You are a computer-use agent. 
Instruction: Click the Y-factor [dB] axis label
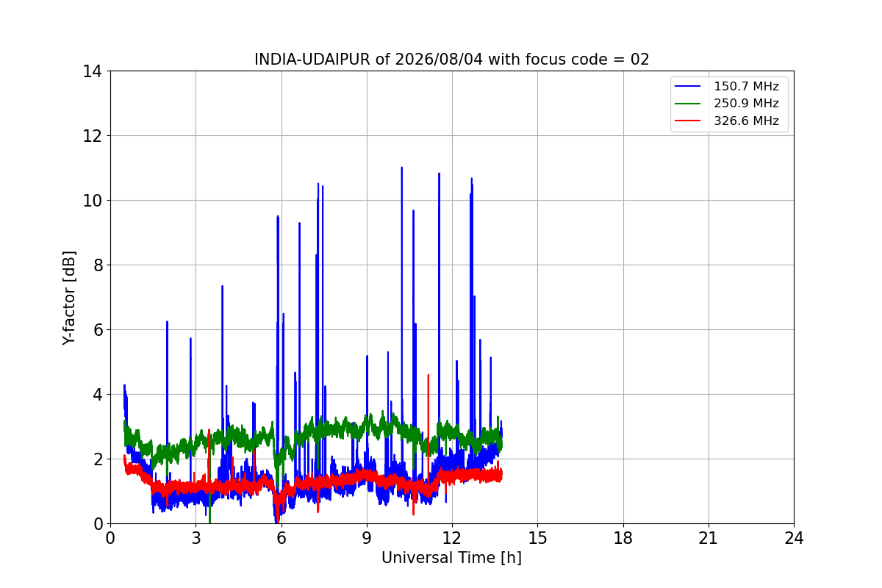(69, 298)
